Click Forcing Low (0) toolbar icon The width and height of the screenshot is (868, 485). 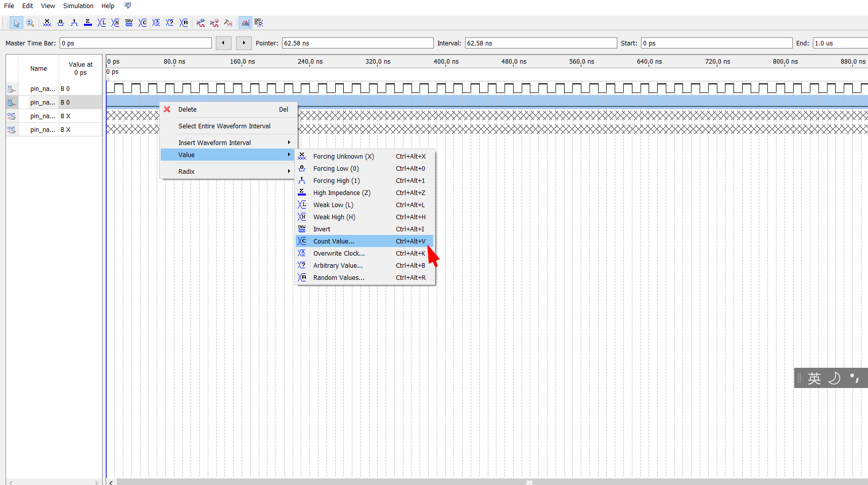tap(61, 23)
